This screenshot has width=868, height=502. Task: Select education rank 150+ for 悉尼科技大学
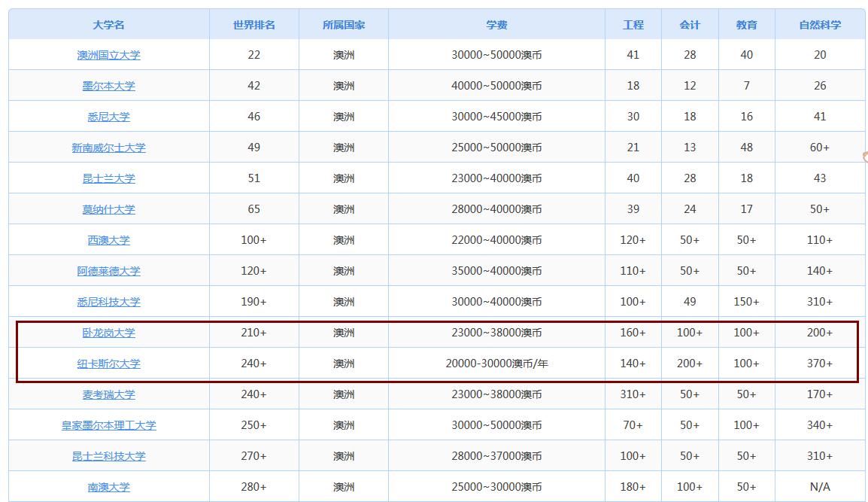tap(747, 301)
